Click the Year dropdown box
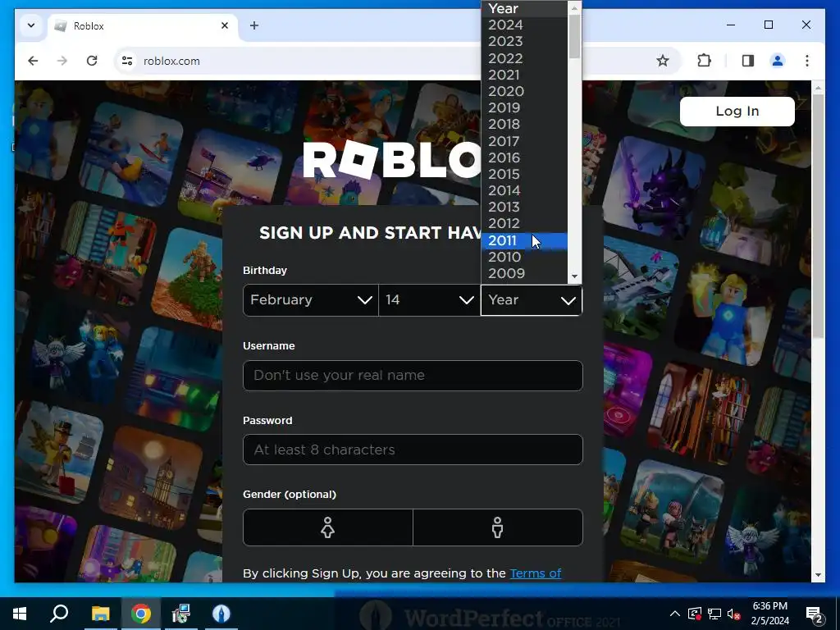 (x=532, y=300)
